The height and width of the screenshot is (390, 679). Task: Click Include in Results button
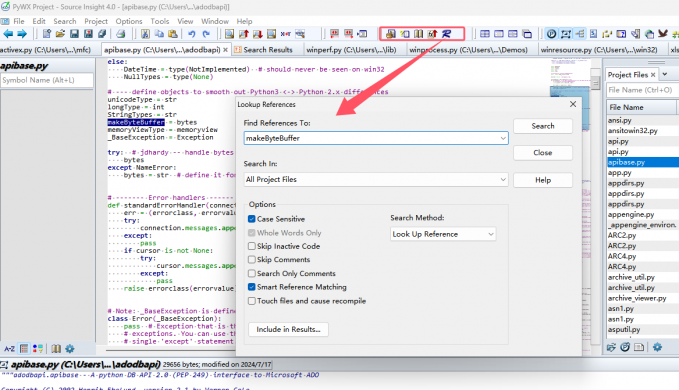(288, 329)
